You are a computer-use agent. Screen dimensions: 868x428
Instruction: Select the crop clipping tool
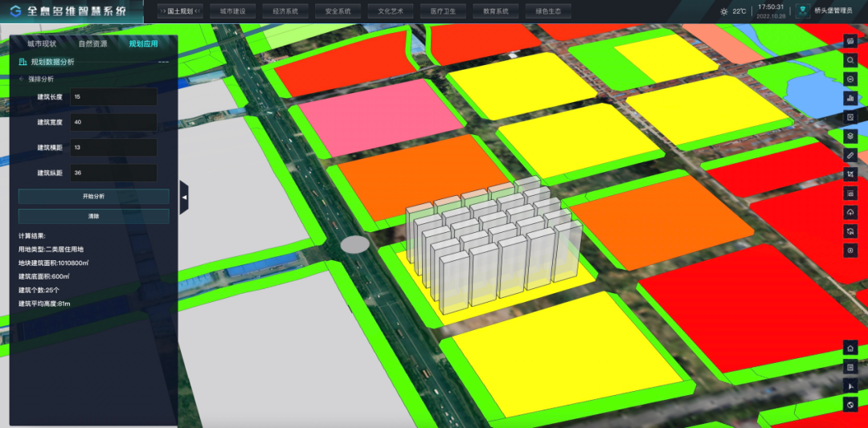(850, 174)
